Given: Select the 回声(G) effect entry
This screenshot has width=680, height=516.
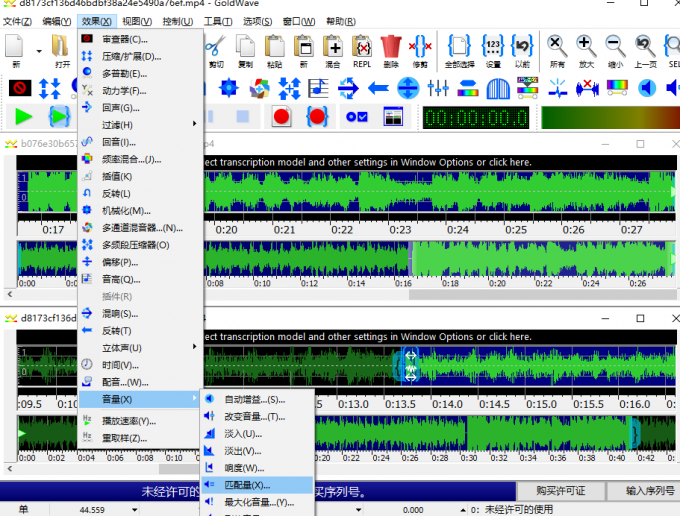Looking at the screenshot, I should click(x=141, y=108).
